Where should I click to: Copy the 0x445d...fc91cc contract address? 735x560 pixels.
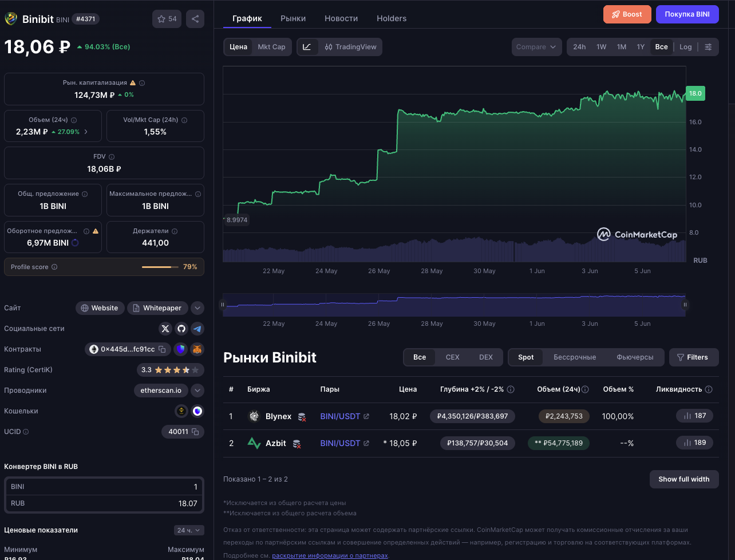(x=163, y=349)
